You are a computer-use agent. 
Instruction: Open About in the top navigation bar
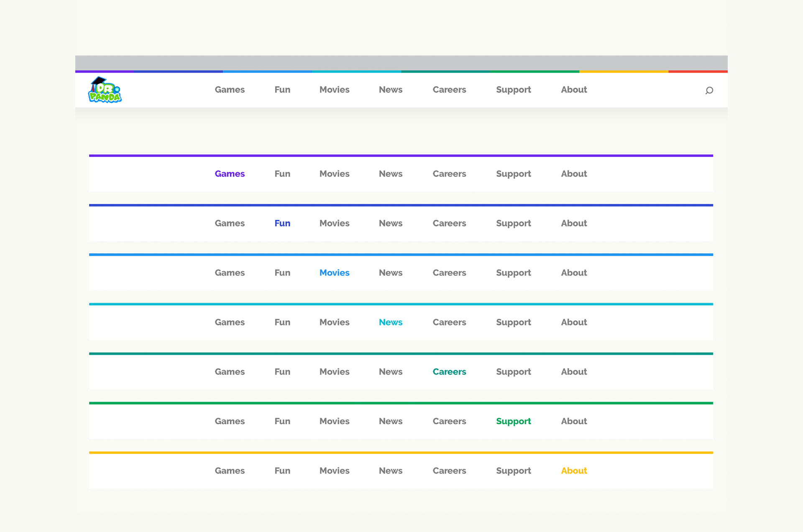(574, 89)
